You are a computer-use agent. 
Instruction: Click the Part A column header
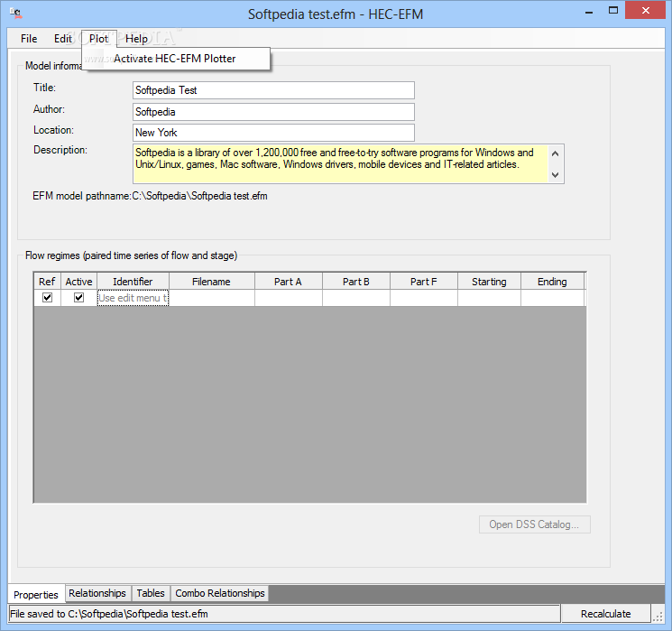tap(289, 282)
